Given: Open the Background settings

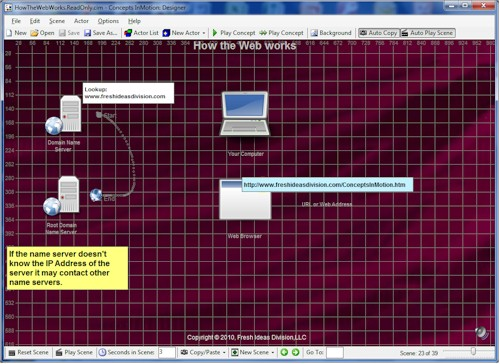Looking at the screenshot, I should pos(331,33).
